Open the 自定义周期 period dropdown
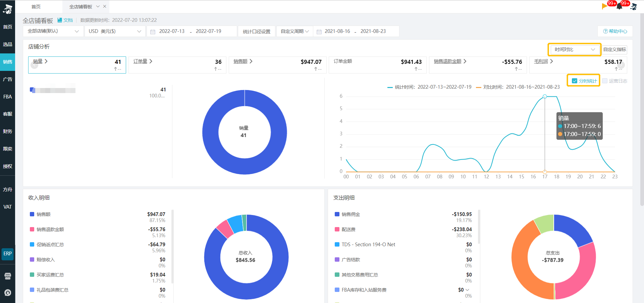The height and width of the screenshot is (303, 644). point(294,31)
